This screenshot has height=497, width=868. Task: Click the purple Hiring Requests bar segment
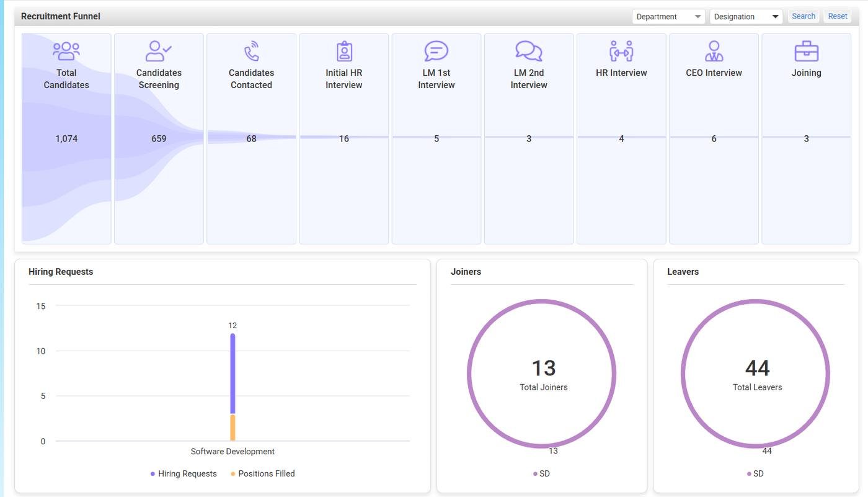(x=232, y=374)
